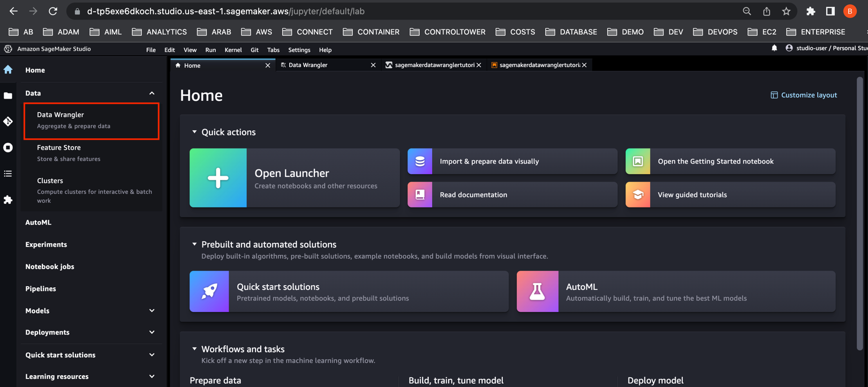
Task: Click the Import & prepare data database icon
Action: pyautogui.click(x=420, y=161)
